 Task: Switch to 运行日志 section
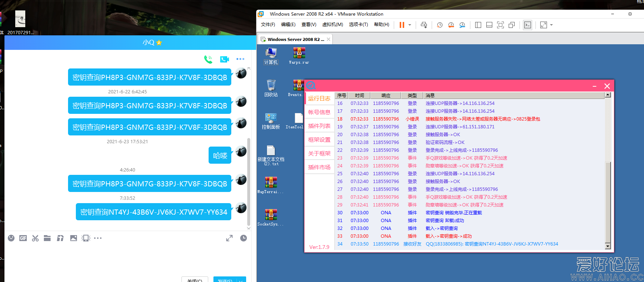click(x=319, y=99)
